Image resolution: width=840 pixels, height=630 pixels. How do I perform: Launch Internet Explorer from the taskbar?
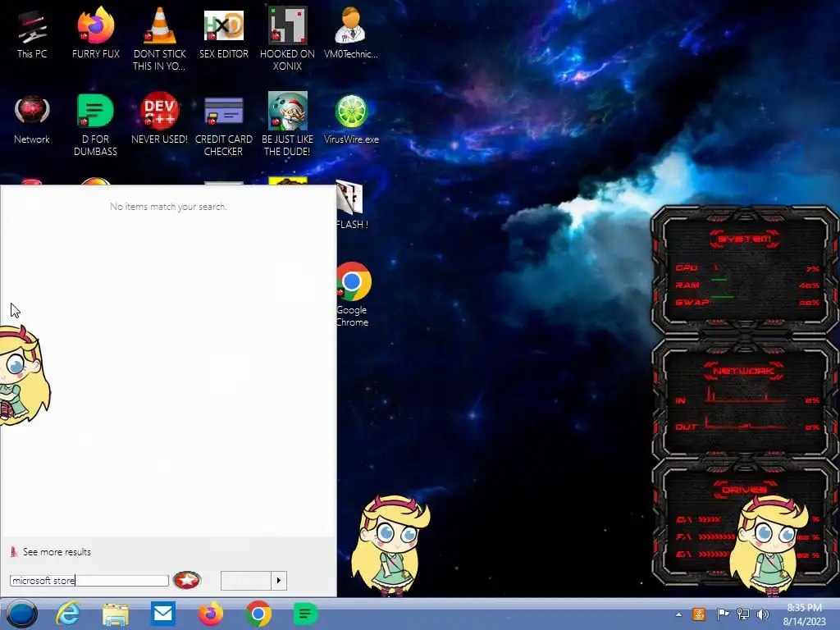(69, 614)
